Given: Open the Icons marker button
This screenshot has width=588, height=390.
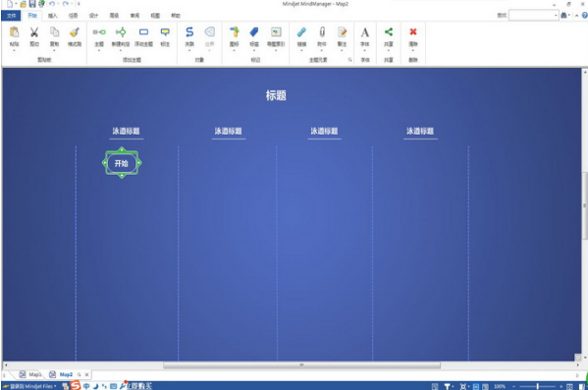Looking at the screenshot, I should pyautogui.click(x=235, y=32).
